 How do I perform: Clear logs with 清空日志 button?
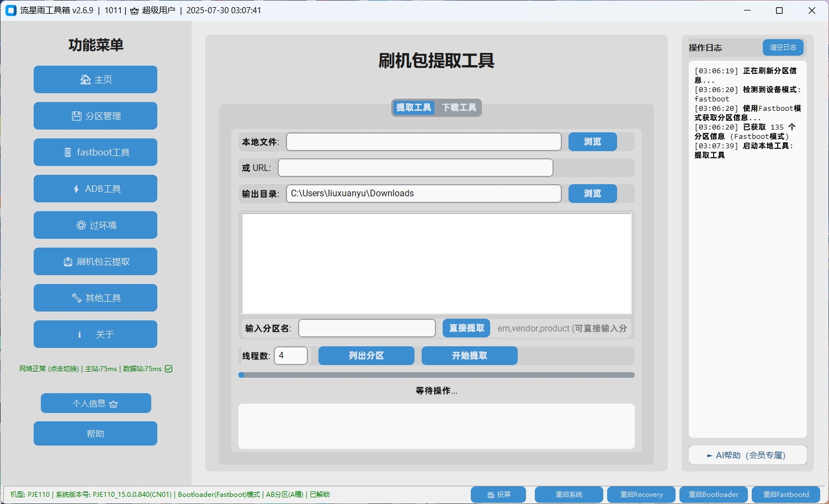[x=783, y=47]
